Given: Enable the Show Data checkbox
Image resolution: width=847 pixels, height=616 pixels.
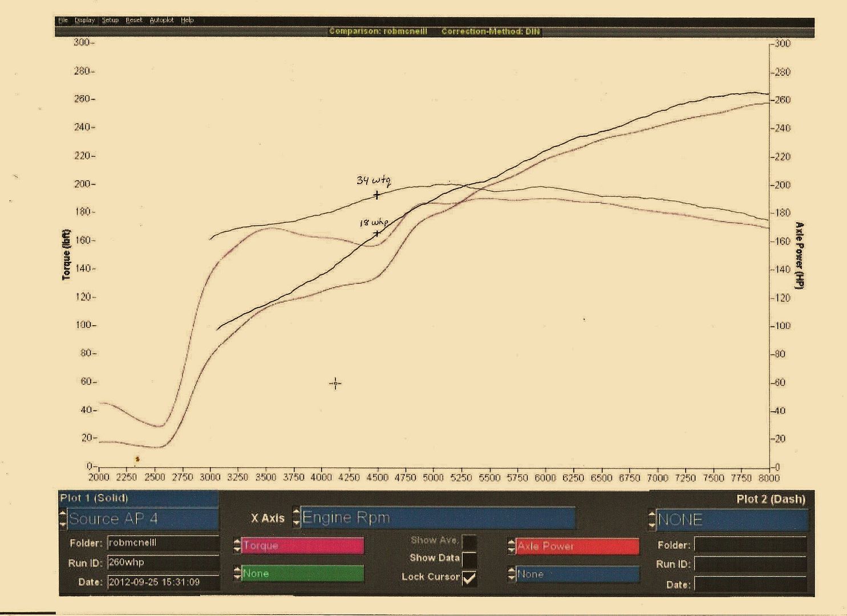Looking at the screenshot, I should 469,559.
